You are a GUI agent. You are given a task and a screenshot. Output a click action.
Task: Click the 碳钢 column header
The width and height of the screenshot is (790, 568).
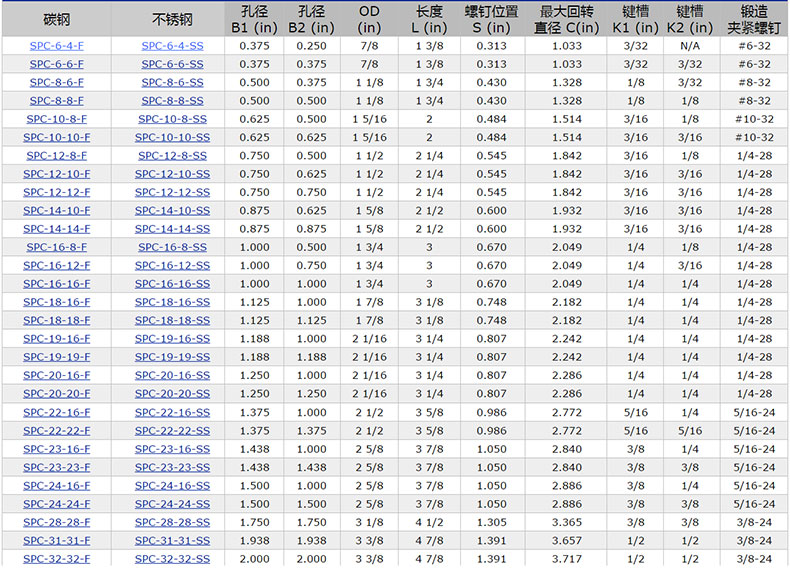(x=57, y=19)
